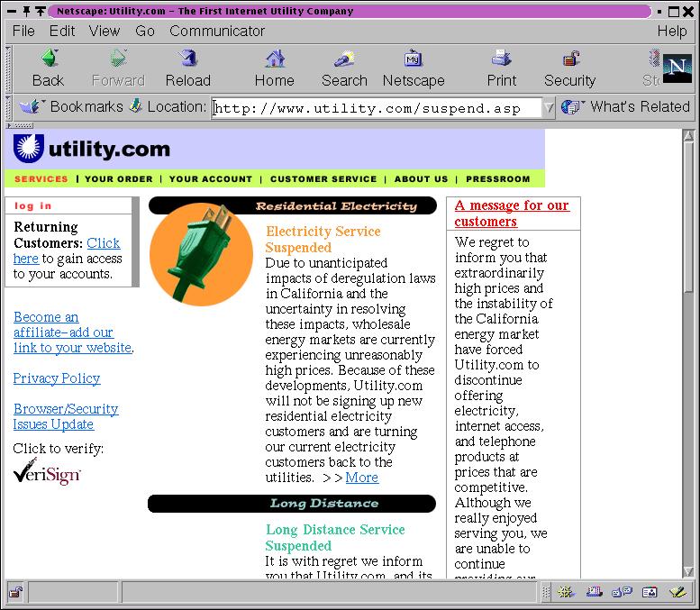Open the View menu
The height and width of the screenshot is (610, 700).
click(105, 31)
